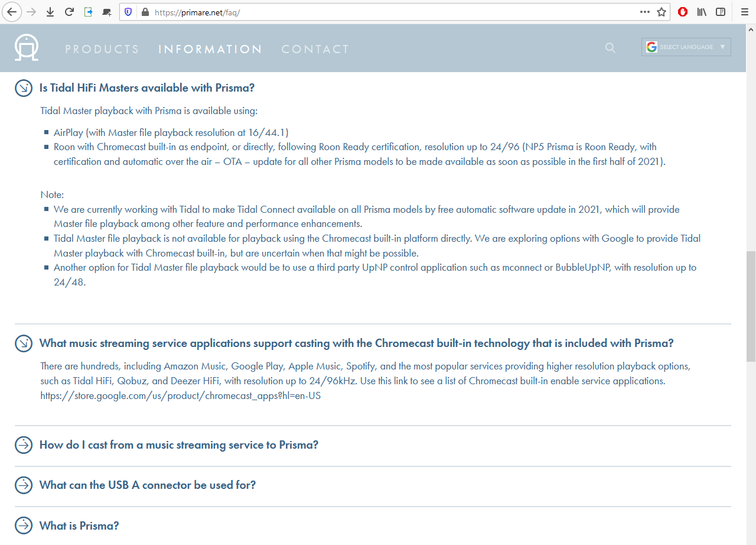
Task: Click the red Opera-style extension icon
Action: tap(683, 12)
